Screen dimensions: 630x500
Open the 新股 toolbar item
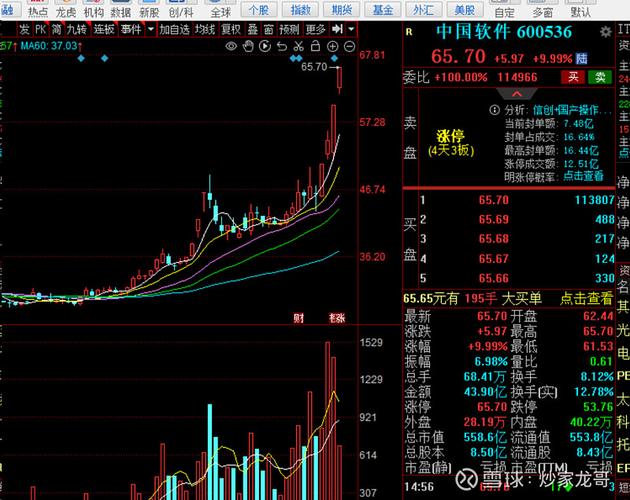click(x=149, y=10)
